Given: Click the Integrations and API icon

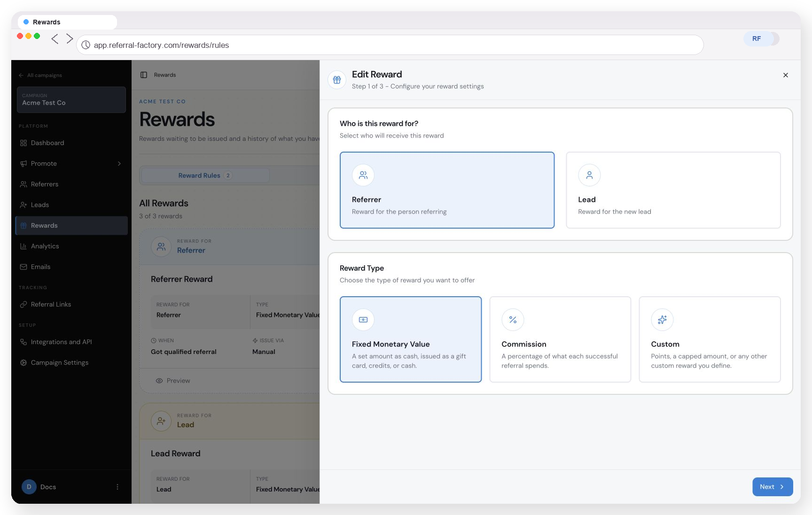Looking at the screenshot, I should (23, 342).
